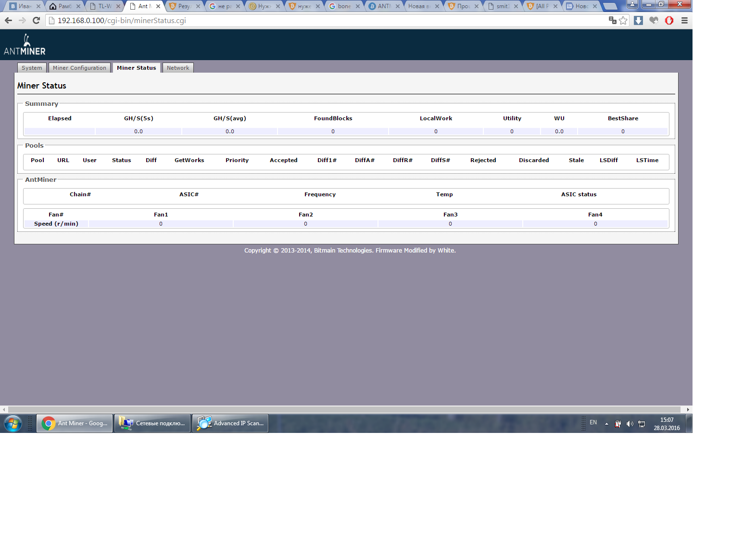
Task: Click the address bar URL field
Action: tap(327, 20)
